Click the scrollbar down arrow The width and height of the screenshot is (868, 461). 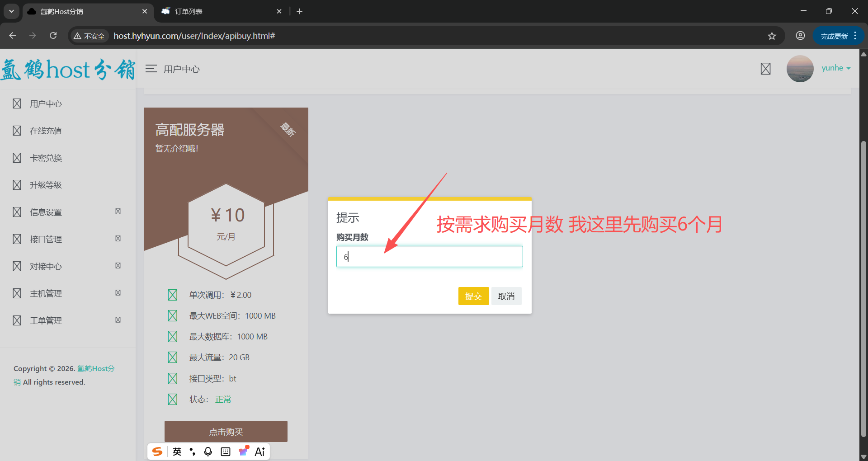863,456
